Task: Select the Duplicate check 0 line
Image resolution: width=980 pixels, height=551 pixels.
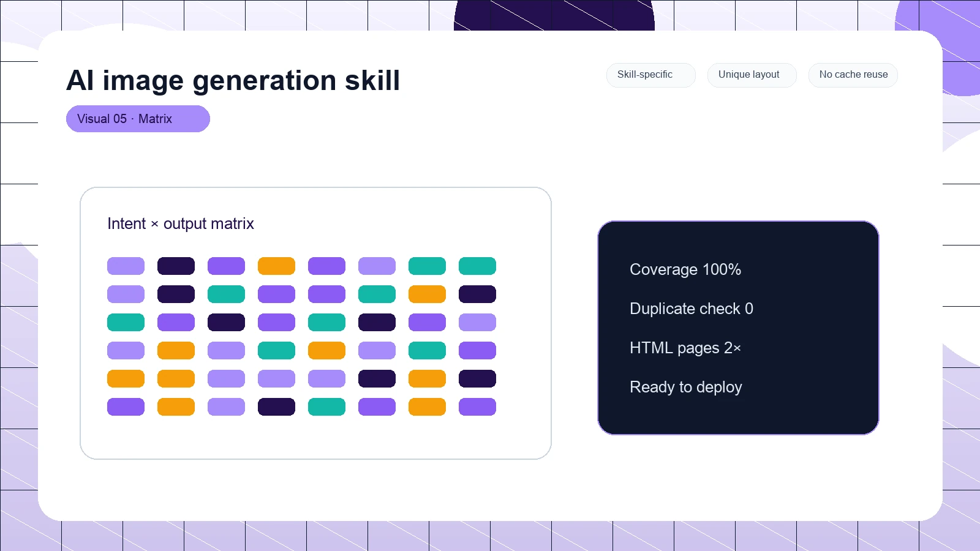Action: point(692,309)
